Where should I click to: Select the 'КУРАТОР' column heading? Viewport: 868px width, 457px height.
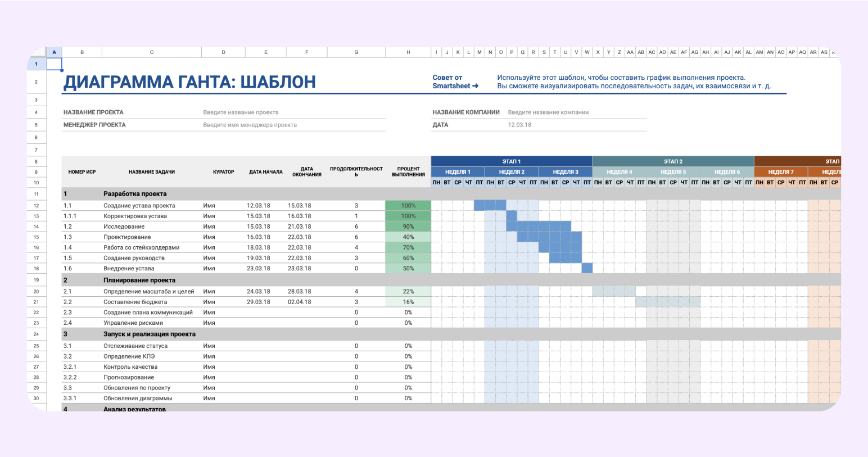click(223, 172)
